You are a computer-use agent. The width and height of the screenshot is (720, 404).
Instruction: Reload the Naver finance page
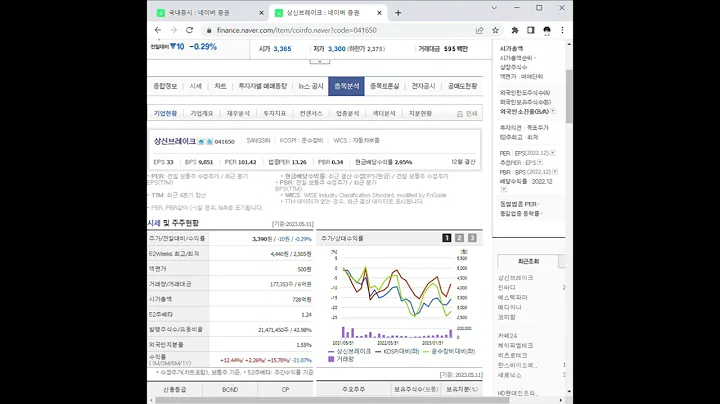(189, 30)
